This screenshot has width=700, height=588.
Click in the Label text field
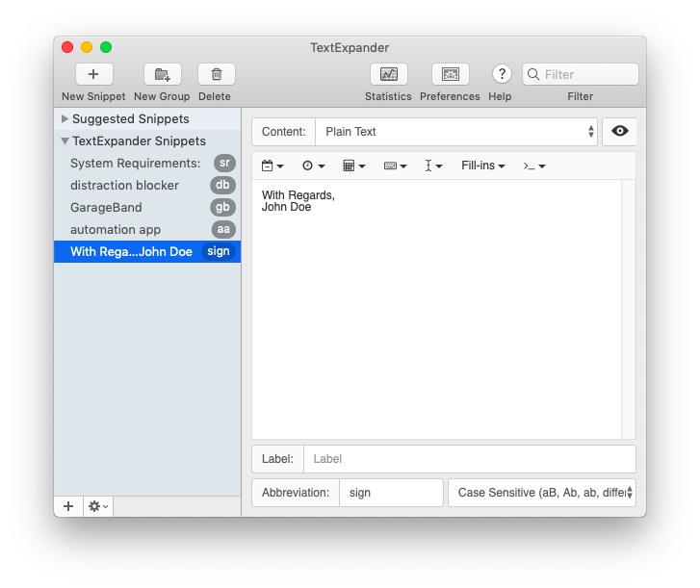point(470,459)
